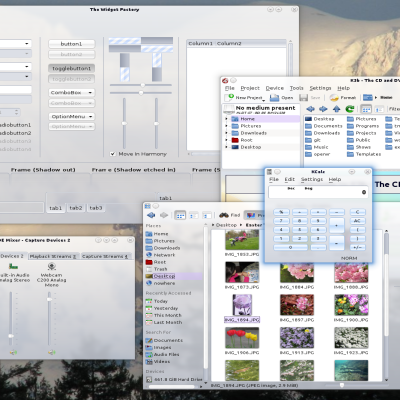Open 461.8 GiB Hard Drive device
The image size is (400, 400).
[x=174, y=379]
